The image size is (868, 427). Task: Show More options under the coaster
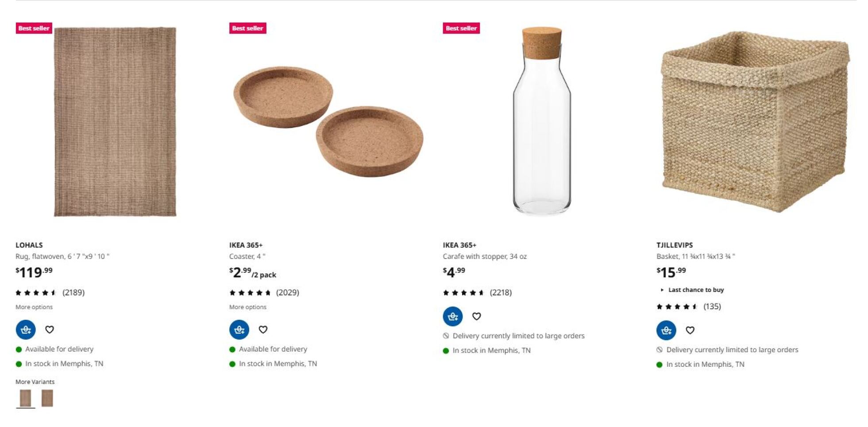(248, 307)
